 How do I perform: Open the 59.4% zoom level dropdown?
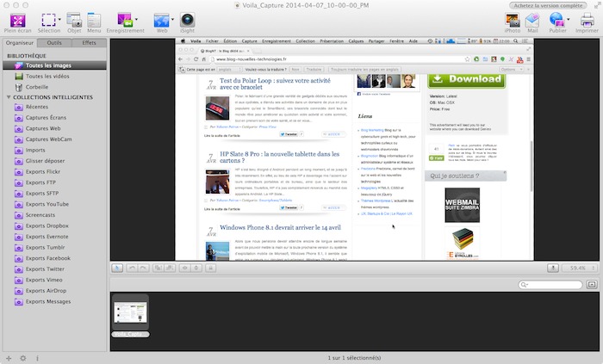pos(580,268)
